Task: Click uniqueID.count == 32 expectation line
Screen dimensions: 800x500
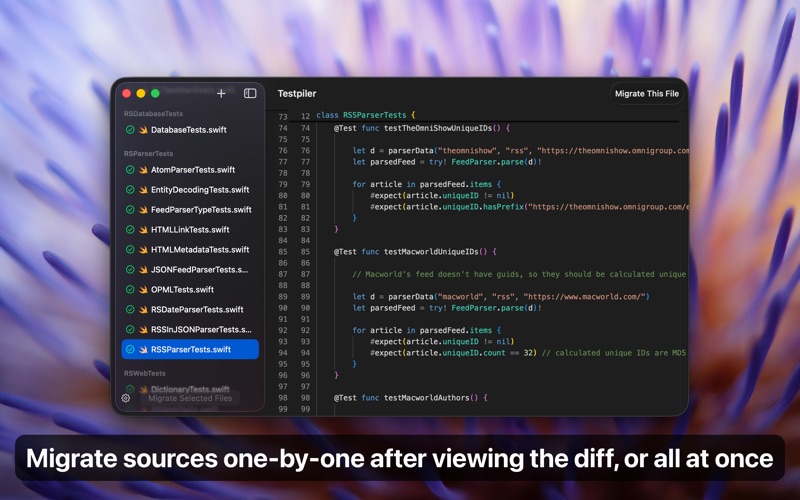Action: coord(528,353)
